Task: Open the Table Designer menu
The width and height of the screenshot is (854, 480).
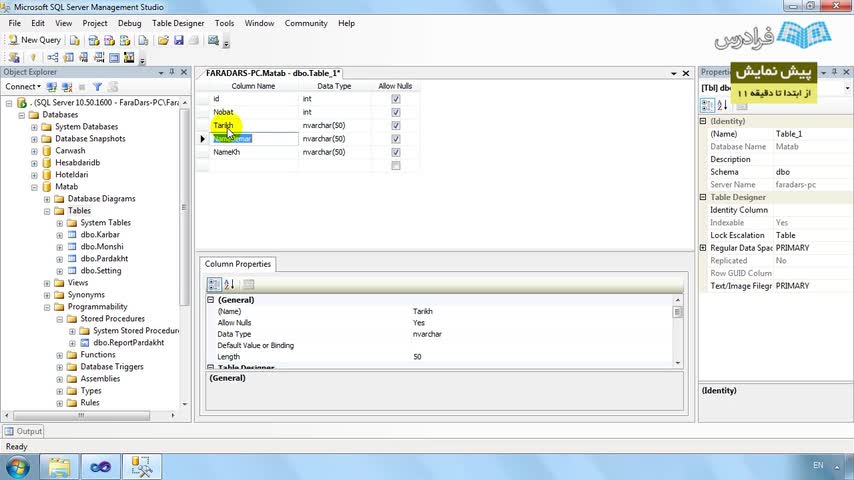Action: 178,23
